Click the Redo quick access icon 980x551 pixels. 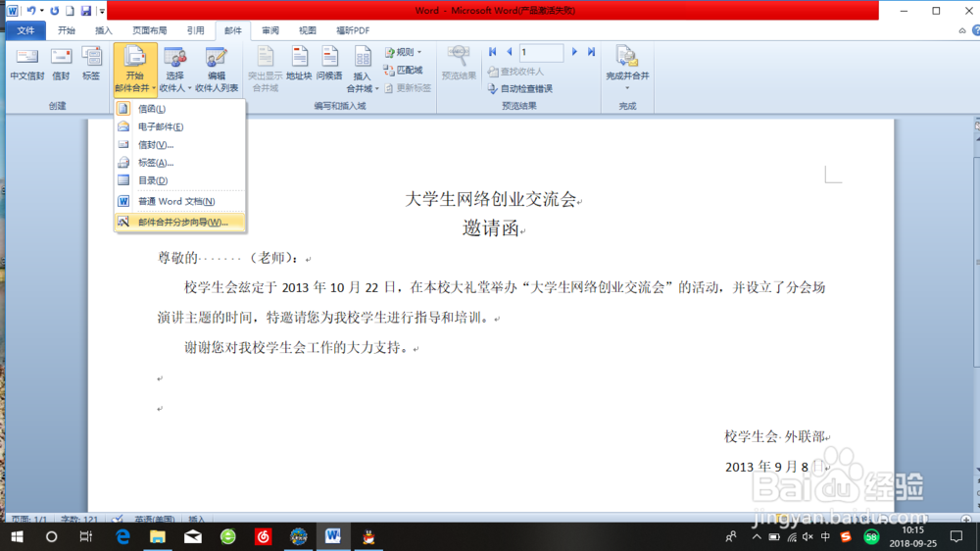click(x=55, y=11)
